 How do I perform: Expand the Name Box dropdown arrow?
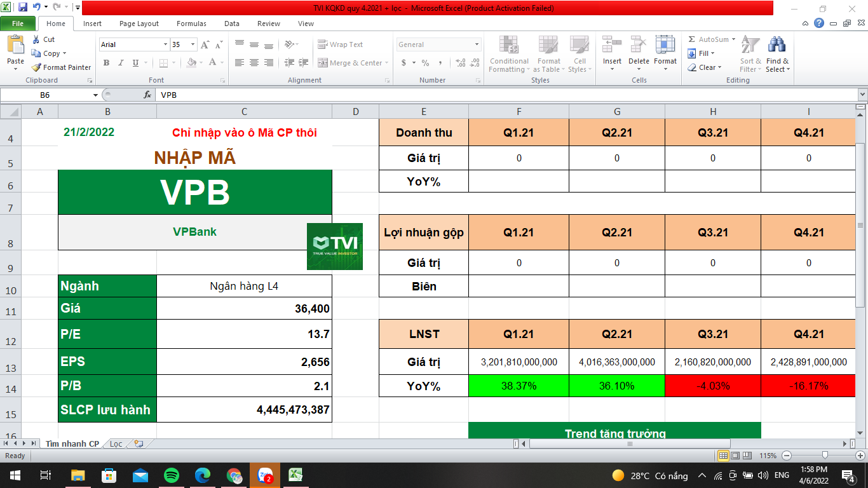96,95
